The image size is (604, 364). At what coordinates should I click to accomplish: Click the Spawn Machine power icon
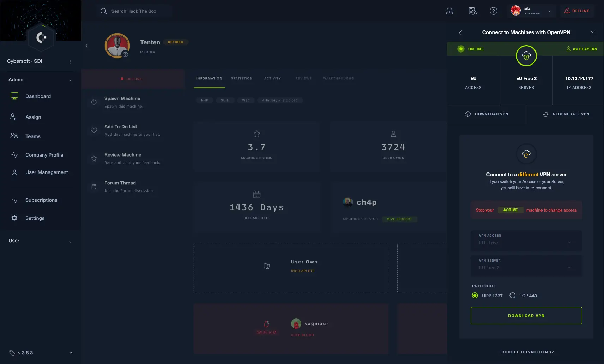click(x=94, y=102)
